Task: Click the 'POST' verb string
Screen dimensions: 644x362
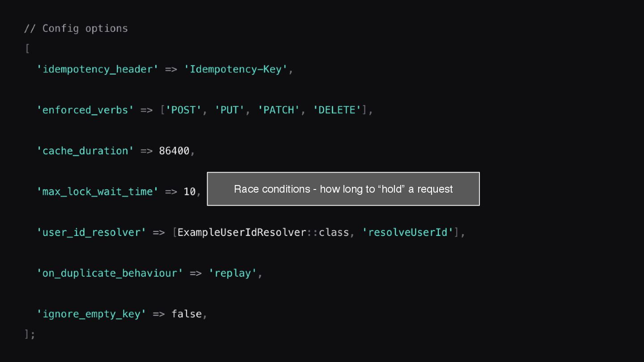Action: [184, 110]
